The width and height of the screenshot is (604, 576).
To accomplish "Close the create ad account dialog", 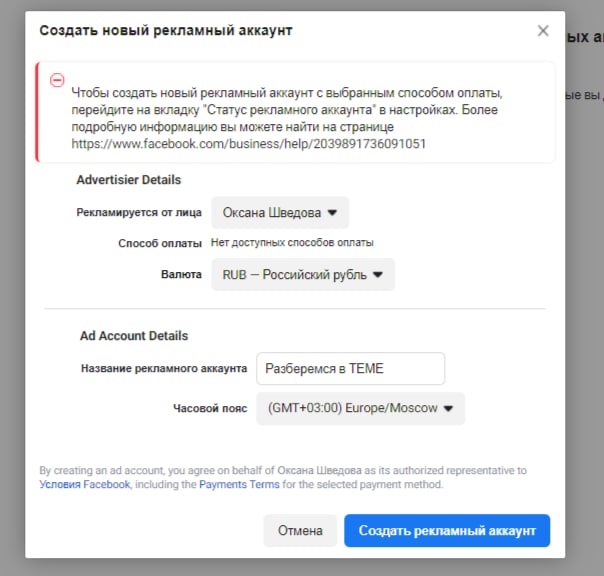I will pyautogui.click(x=543, y=31).
